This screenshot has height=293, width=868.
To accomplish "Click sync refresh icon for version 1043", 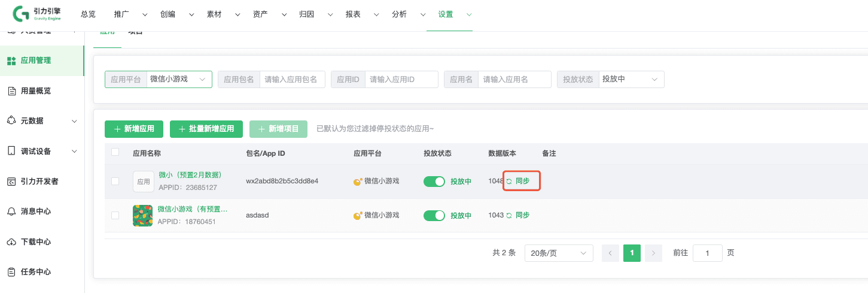I will pos(509,215).
